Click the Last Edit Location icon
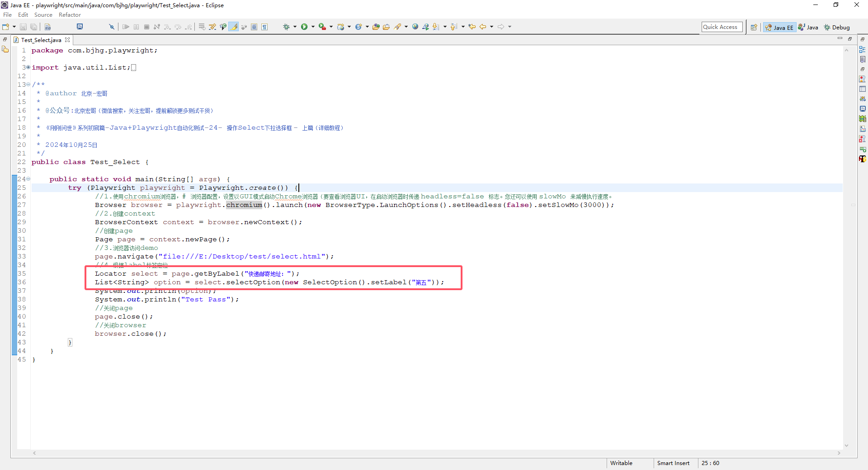The width and height of the screenshot is (868, 470). click(x=472, y=27)
